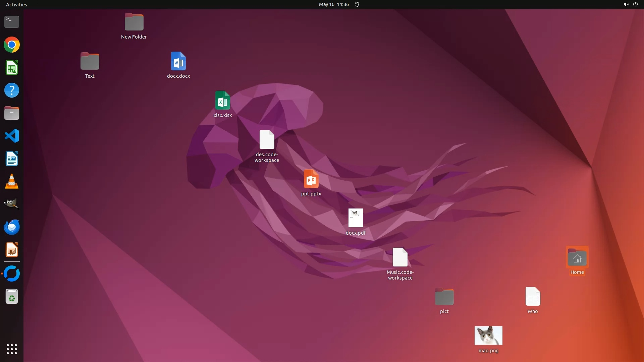The image size is (644, 362).
Task: Launch Thunderbird mail client
Action: (x=12, y=227)
